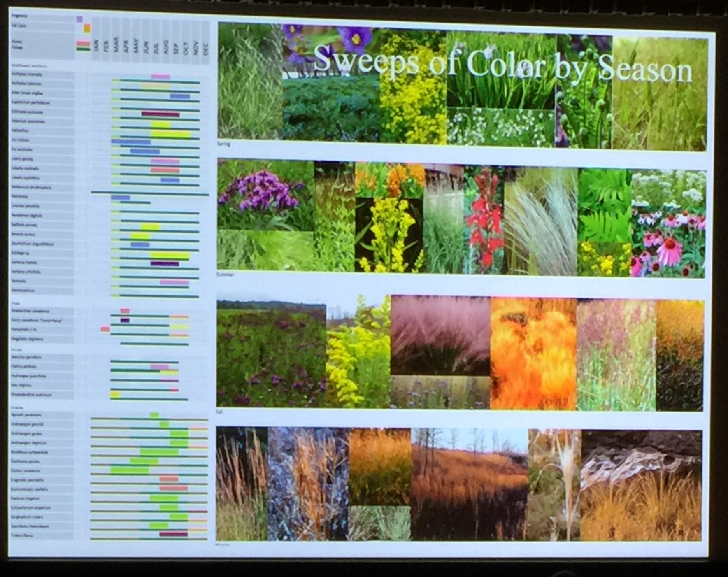Screen dimensions: 728x577
Task: Select the 'Andropogon gerardii' grass row label
Action: 27,424
